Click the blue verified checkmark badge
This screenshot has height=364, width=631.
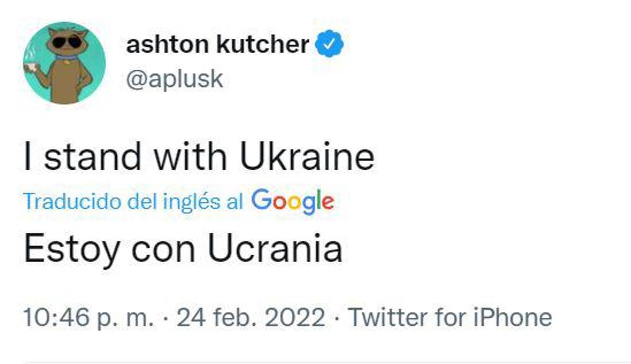pos(329,45)
